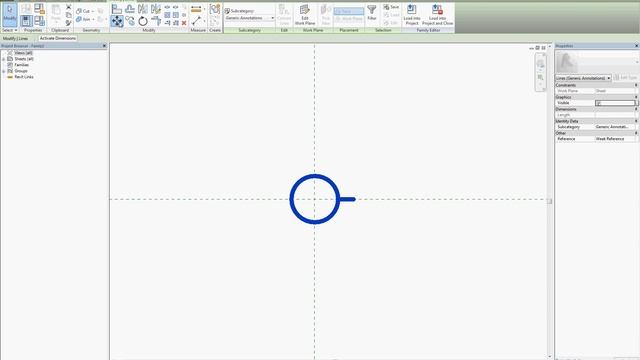The image size is (640, 360).
Task: Click the Trim/Extend to Corner tool
Action: click(156, 21)
